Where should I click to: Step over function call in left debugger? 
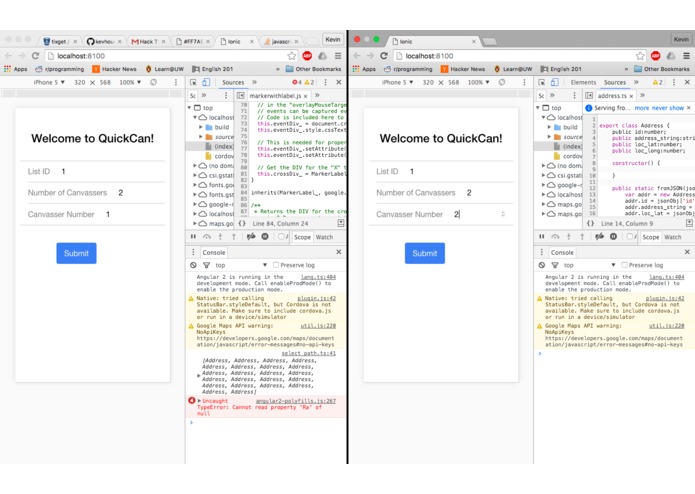click(x=207, y=237)
